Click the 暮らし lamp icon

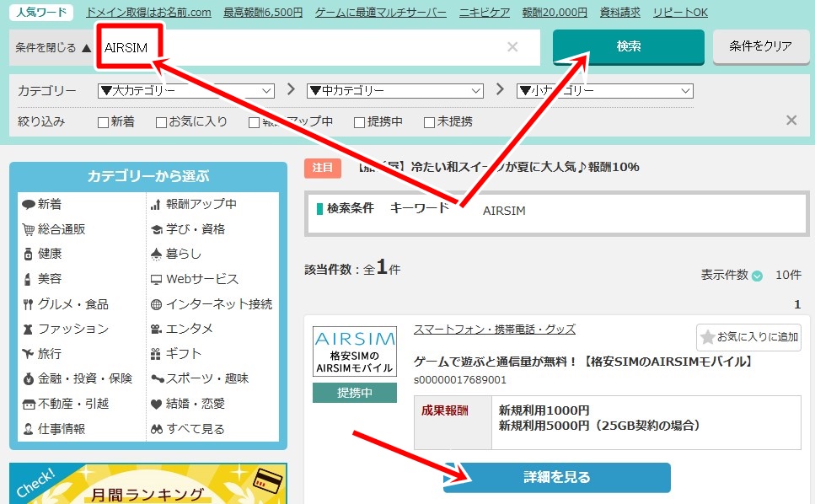(x=156, y=254)
